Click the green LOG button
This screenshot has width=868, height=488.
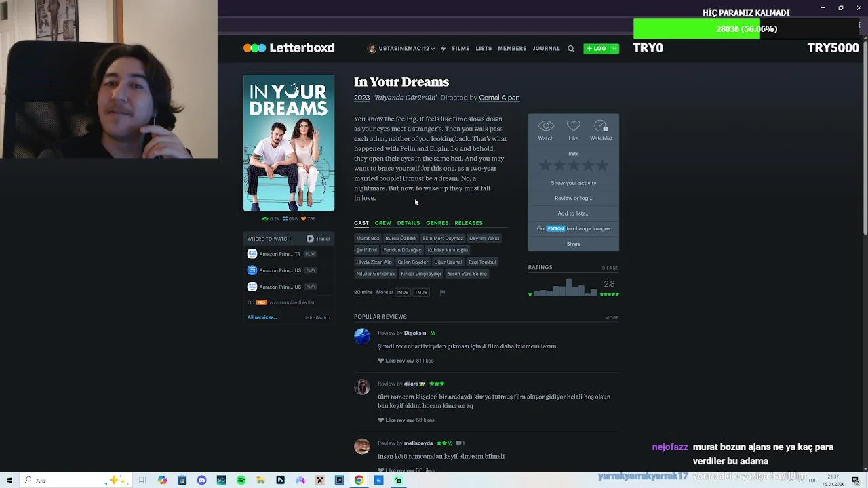click(597, 49)
